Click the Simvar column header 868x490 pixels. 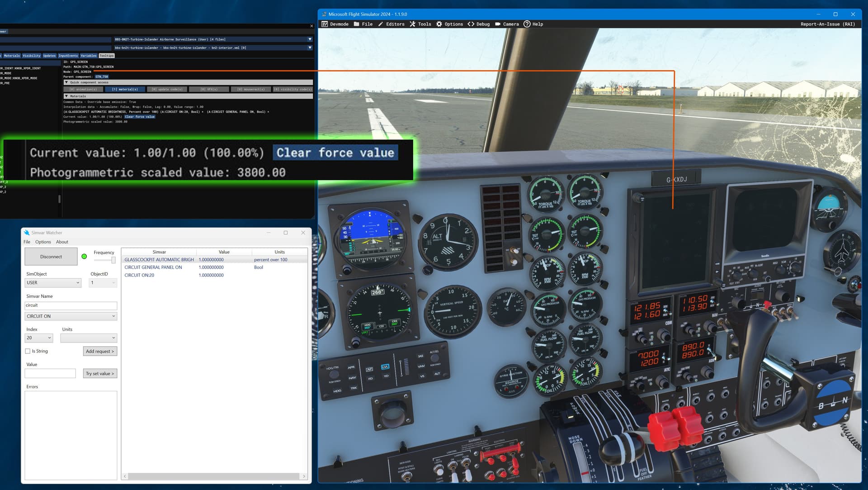(159, 252)
